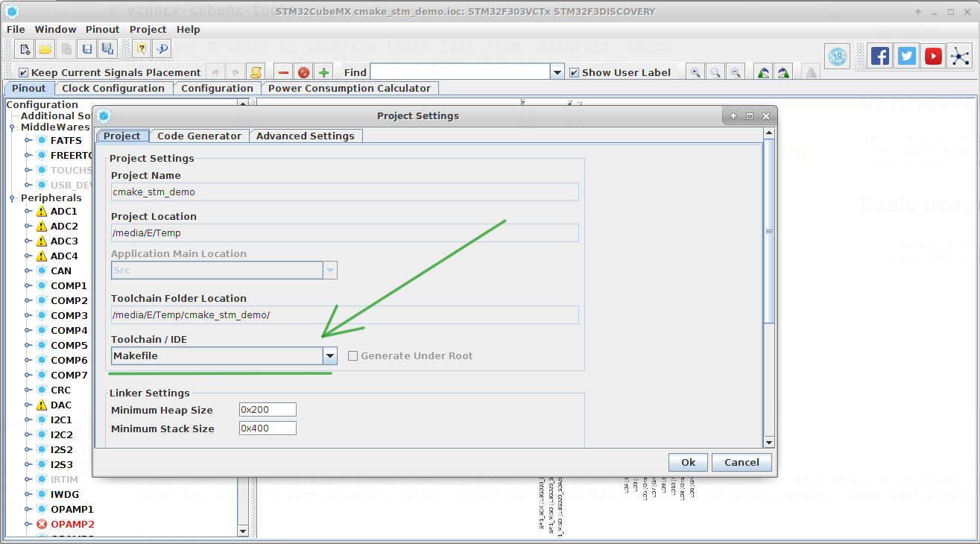Click the Cancel button

[742, 462]
